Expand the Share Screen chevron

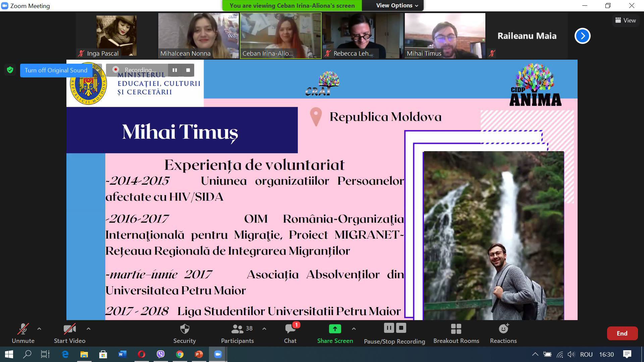[353, 329]
